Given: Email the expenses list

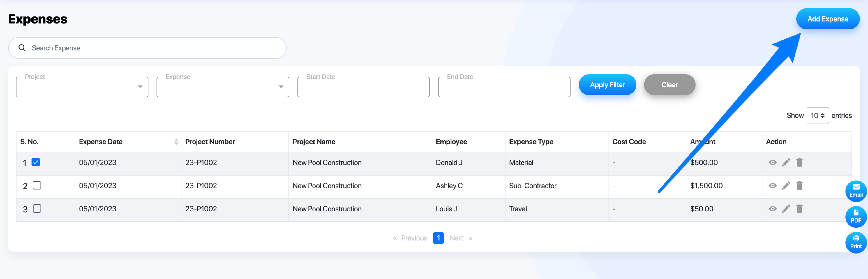Looking at the screenshot, I should pyautogui.click(x=856, y=191).
